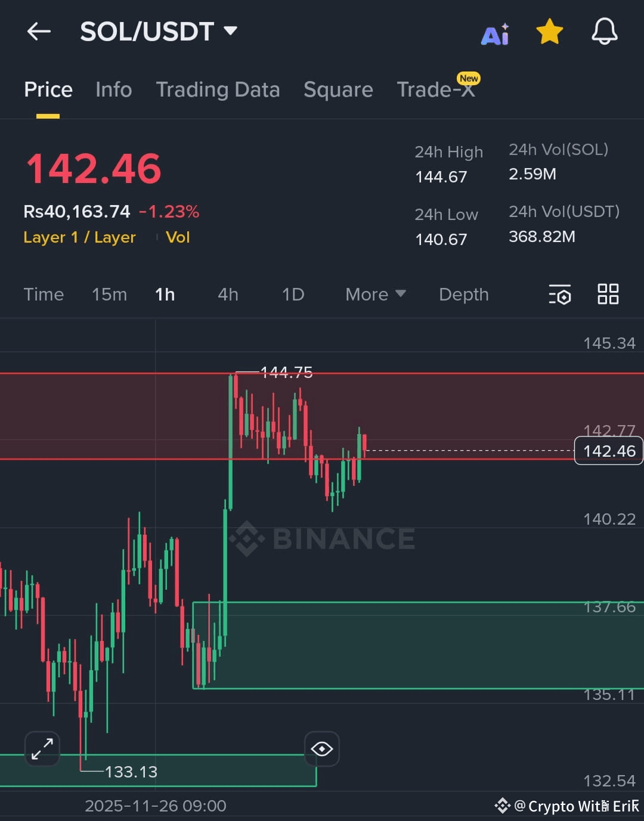Screen dimensions: 644x821
Task: Select the 15m timeframe
Action: coord(109,295)
